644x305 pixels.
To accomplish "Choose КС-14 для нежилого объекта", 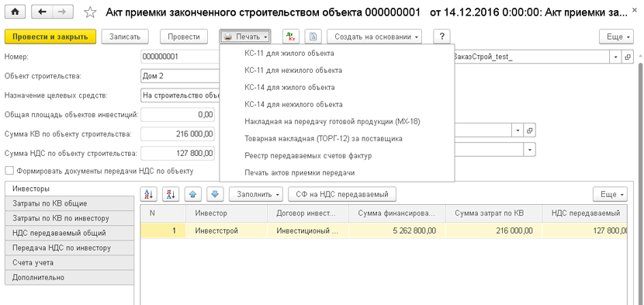I will point(337,105).
